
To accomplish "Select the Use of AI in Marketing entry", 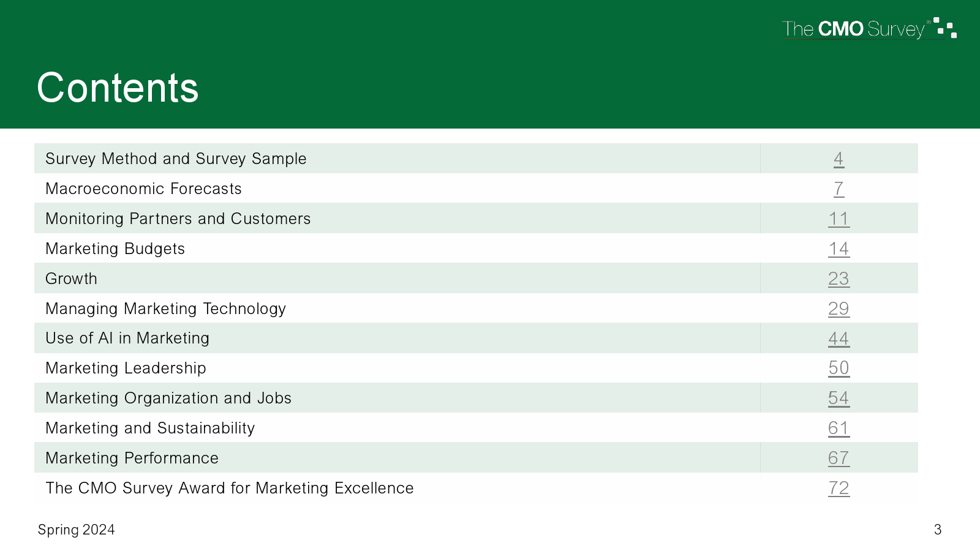I will pyautogui.click(x=127, y=339).
